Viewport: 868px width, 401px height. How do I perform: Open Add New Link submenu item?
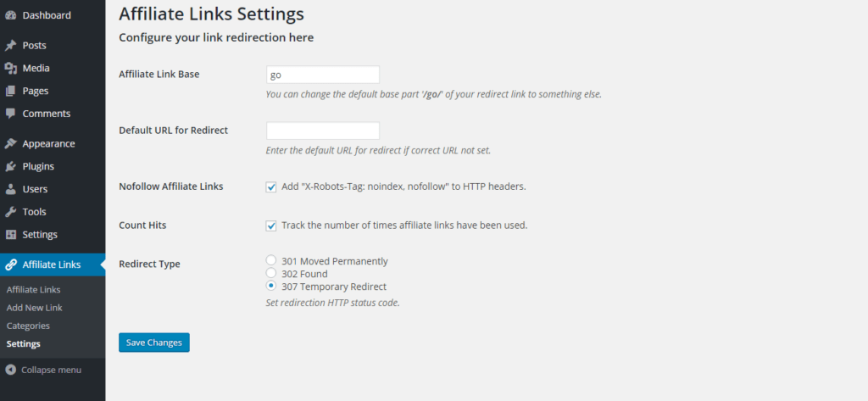tap(34, 308)
